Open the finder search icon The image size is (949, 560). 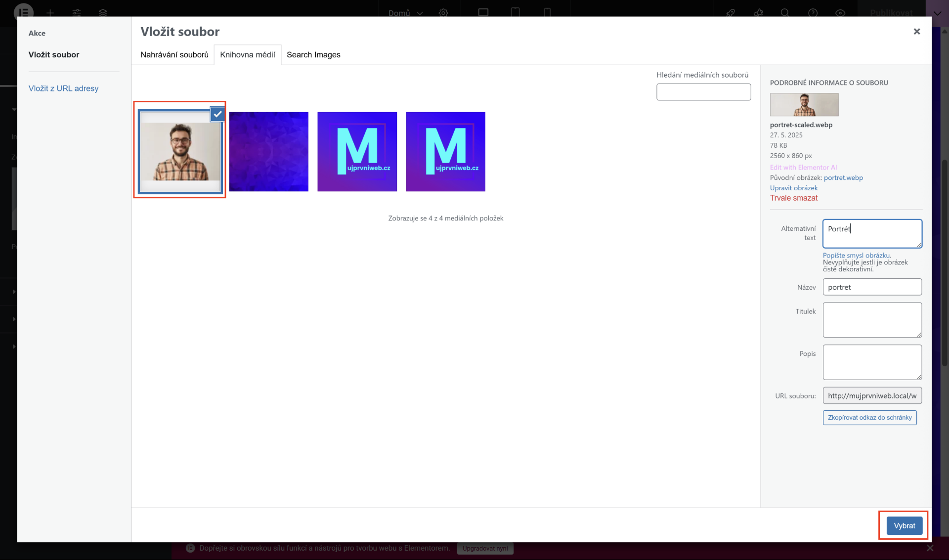tap(785, 13)
